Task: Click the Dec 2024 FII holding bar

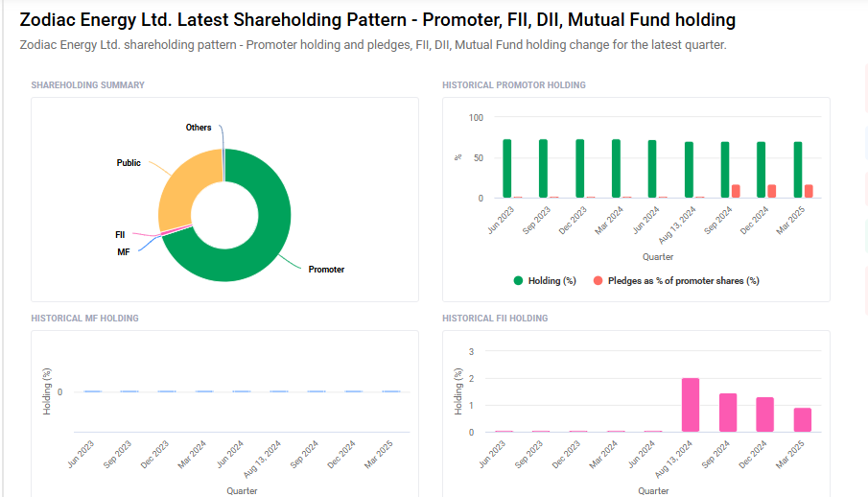Action: [x=765, y=414]
